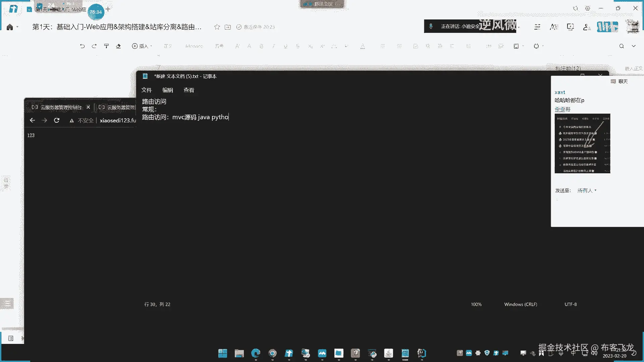The width and height of the screenshot is (644, 362).
Task: Click the eraser clear-format icon
Action: (118, 46)
